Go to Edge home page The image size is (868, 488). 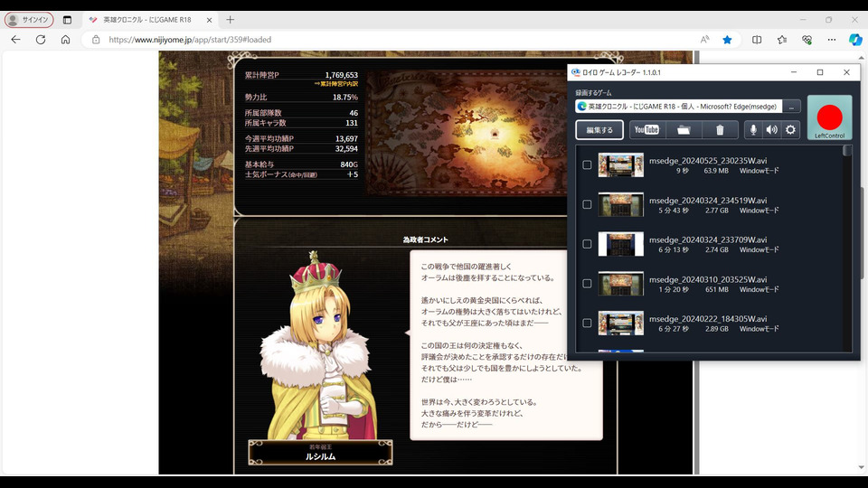pos(65,39)
